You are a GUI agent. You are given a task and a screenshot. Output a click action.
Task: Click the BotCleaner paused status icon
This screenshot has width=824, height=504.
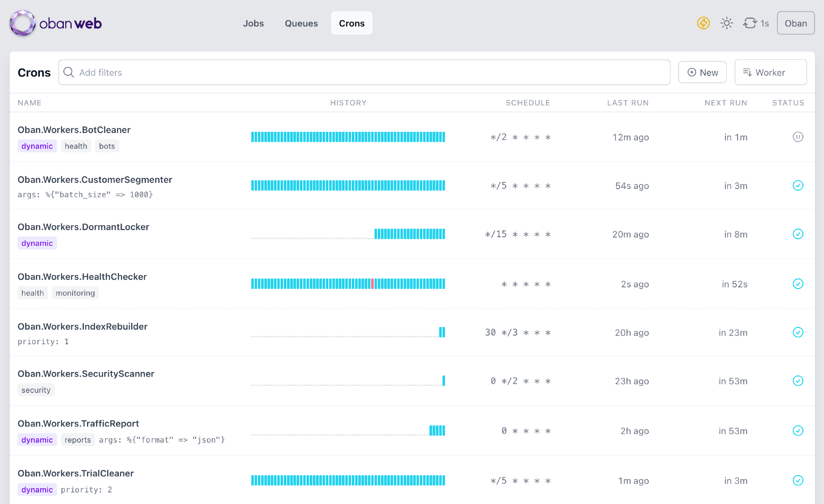click(x=798, y=137)
